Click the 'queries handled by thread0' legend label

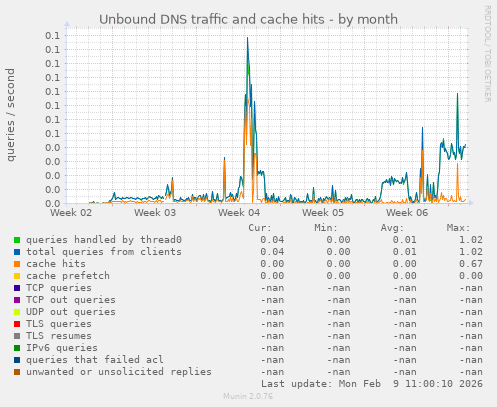coord(104,240)
